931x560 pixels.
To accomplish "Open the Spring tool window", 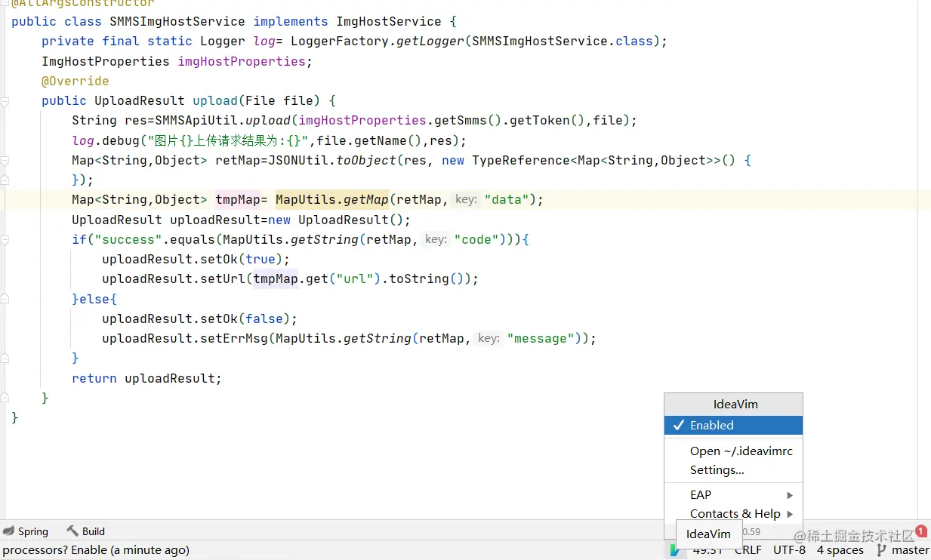I will [x=26, y=531].
